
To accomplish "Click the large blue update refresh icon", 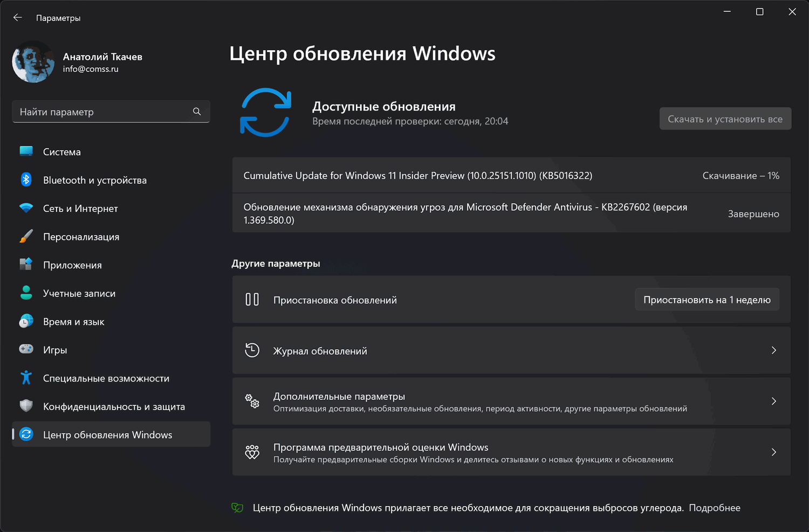I will [265, 113].
